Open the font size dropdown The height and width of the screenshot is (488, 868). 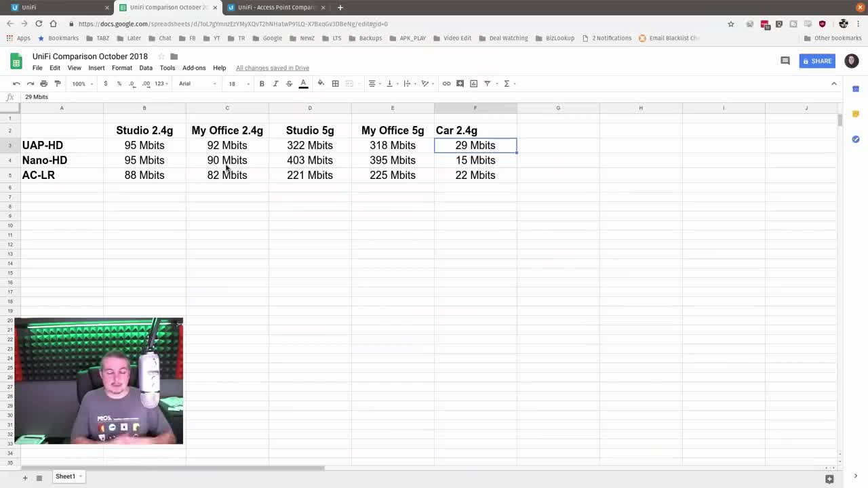(239, 83)
